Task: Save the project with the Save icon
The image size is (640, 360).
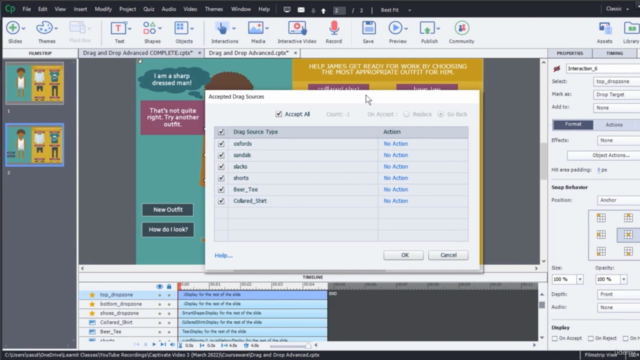Action: coord(368,28)
